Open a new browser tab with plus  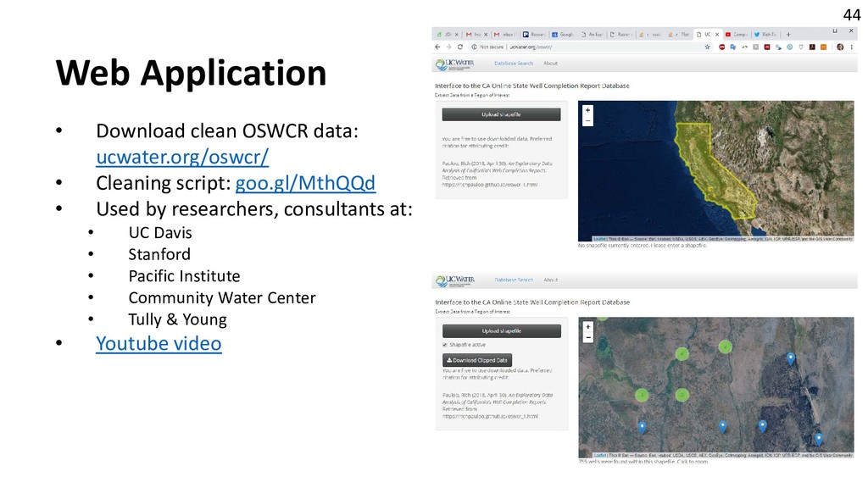pos(788,34)
